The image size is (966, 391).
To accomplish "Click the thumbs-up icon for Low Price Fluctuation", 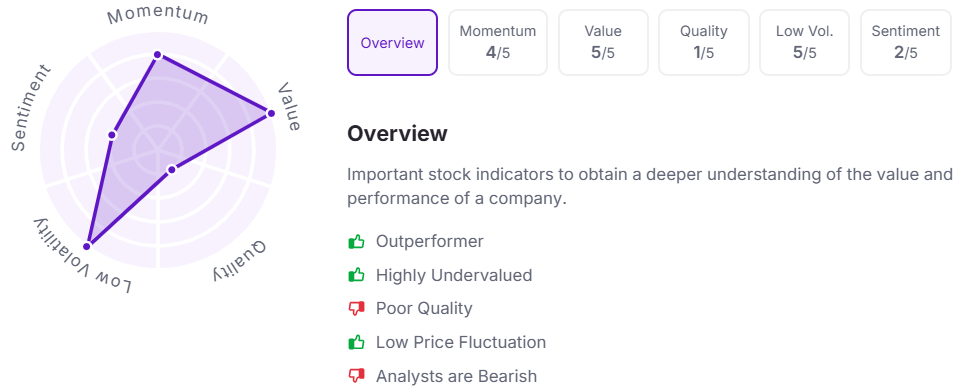I will tap(356, 342).
